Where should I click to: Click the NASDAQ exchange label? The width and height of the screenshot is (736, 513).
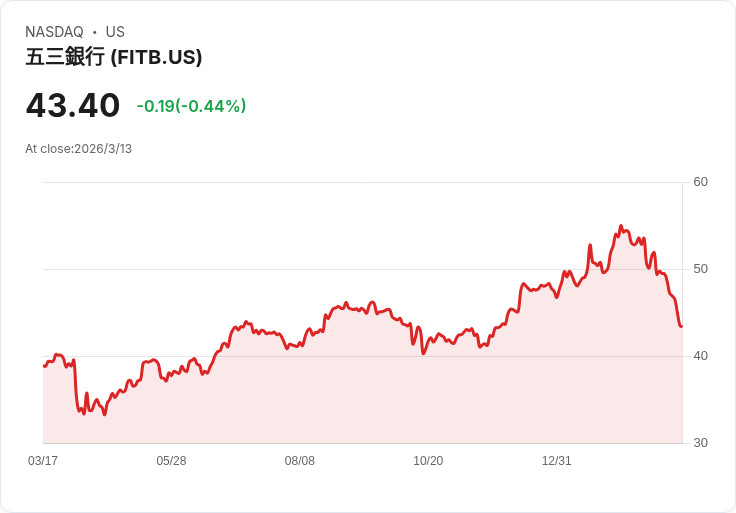54,32
